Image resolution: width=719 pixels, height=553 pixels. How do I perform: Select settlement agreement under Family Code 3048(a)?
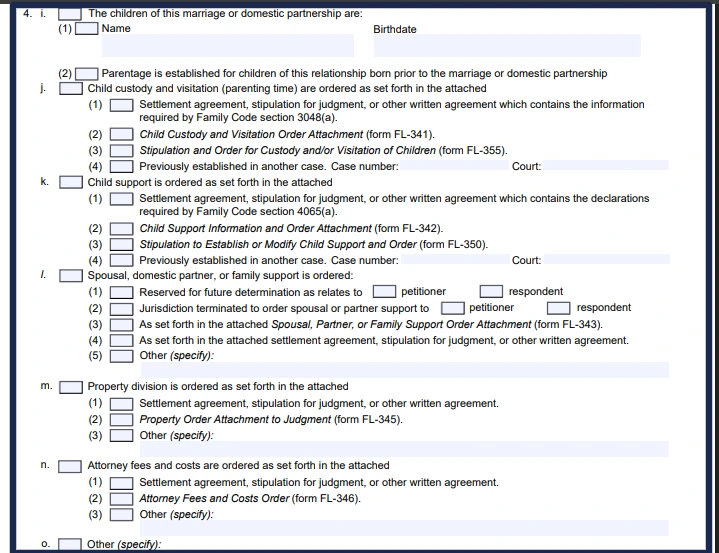click(122, 105)
